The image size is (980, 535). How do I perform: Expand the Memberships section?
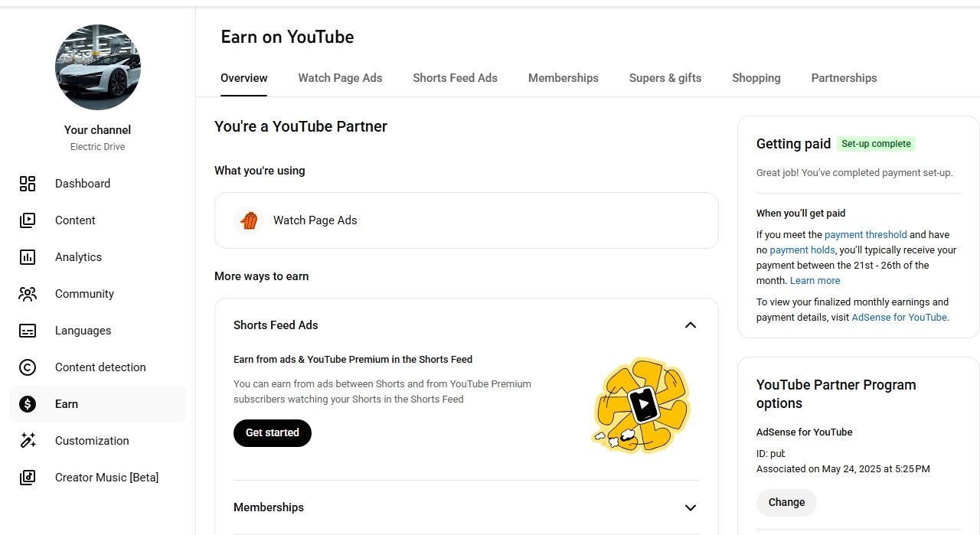click(690, 507)
